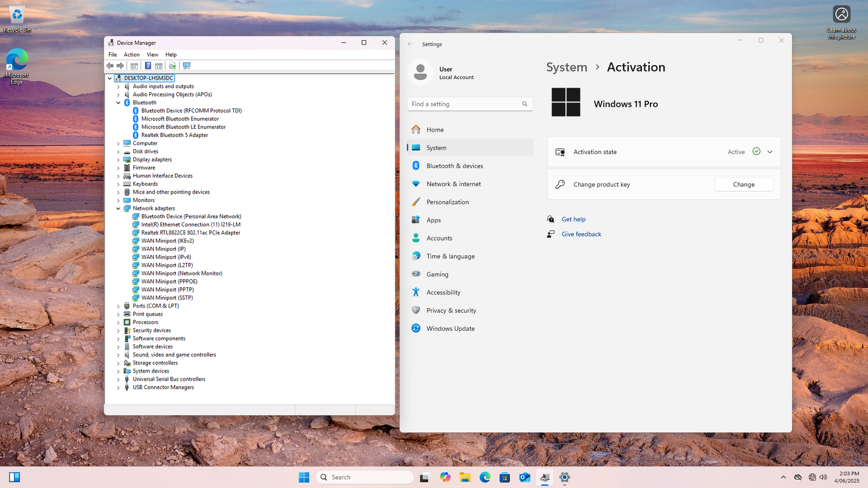868x488 pixels.
Task: Expand Sound, video and game controllers
Action: tap(118, 355)
